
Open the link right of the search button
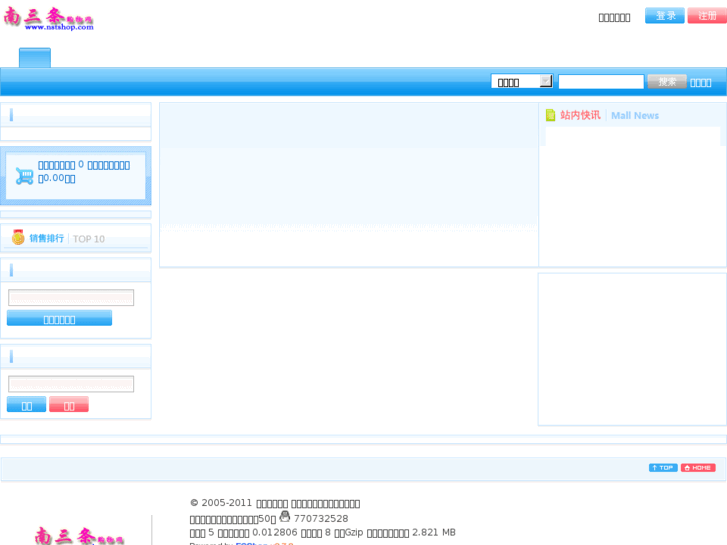pos(701,83)
